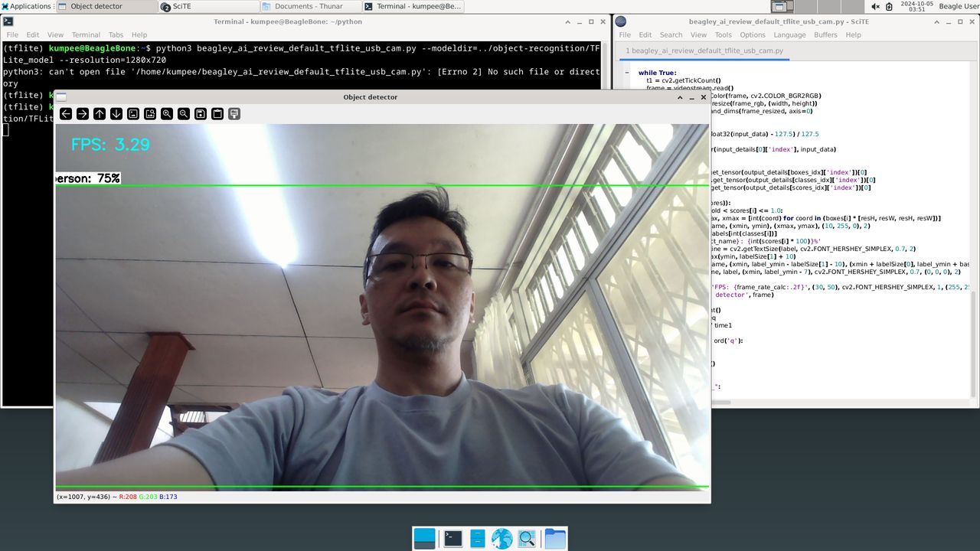Open battery power indicator in tray
980x551 pixels.
tap(889, 6)
